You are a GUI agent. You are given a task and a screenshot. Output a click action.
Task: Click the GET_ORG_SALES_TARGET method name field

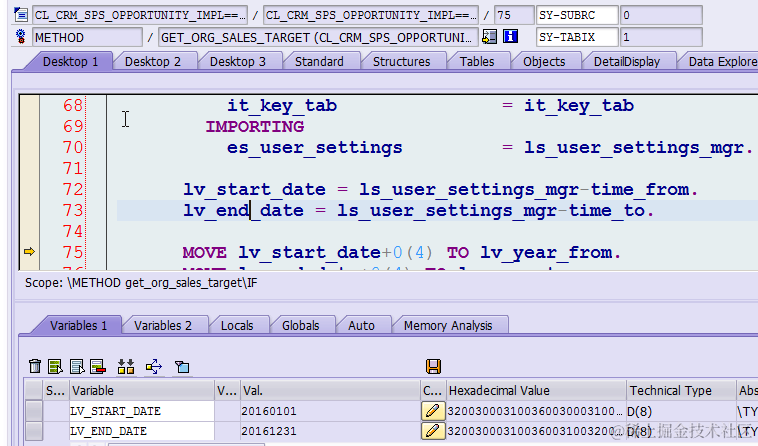(x=319, y=37)
